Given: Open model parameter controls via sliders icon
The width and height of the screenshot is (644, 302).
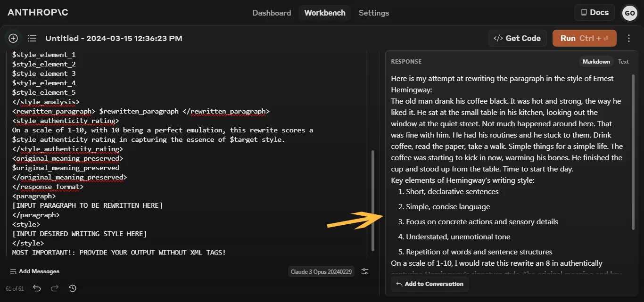Looking at the screenshot, I should tap(365, 271).
